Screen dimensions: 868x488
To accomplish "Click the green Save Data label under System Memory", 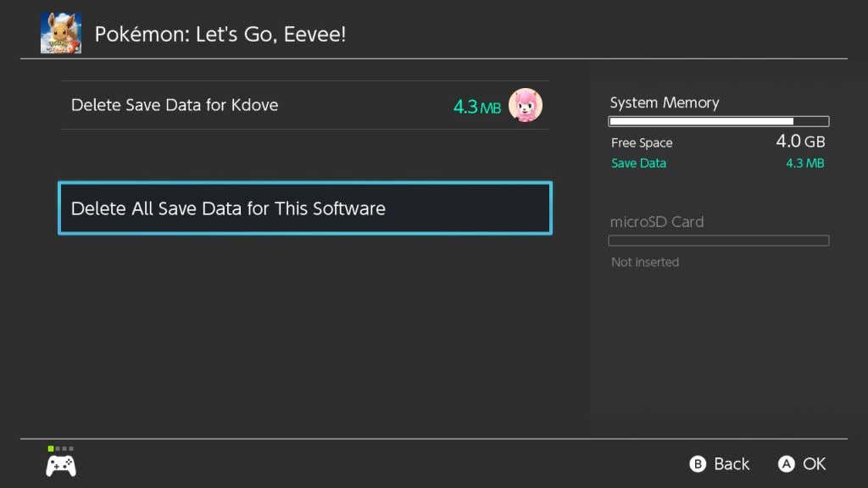I will 638,164.
